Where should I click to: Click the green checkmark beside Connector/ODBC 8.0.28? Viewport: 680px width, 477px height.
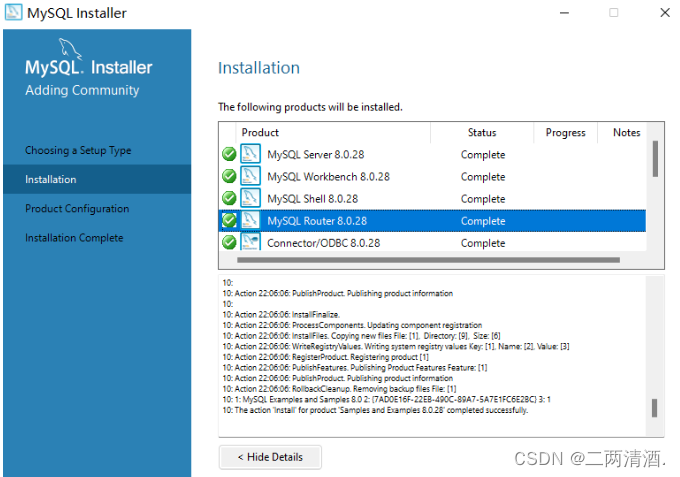[x=229, y=242]
